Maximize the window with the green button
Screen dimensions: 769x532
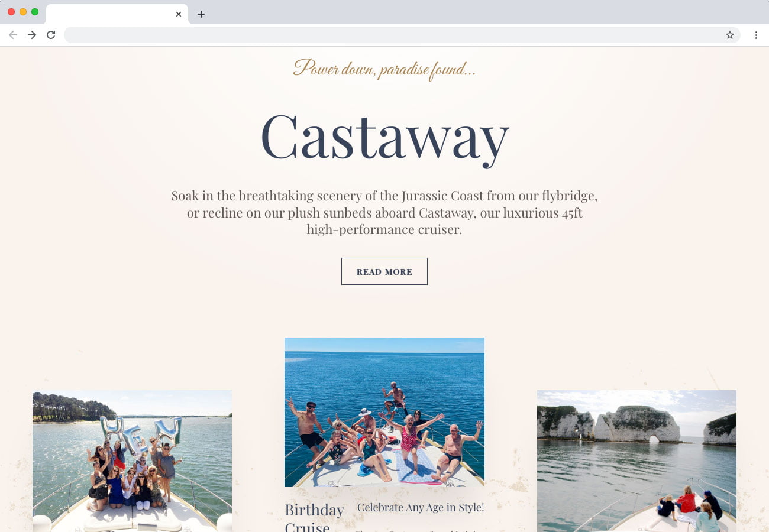click(35, 12)
